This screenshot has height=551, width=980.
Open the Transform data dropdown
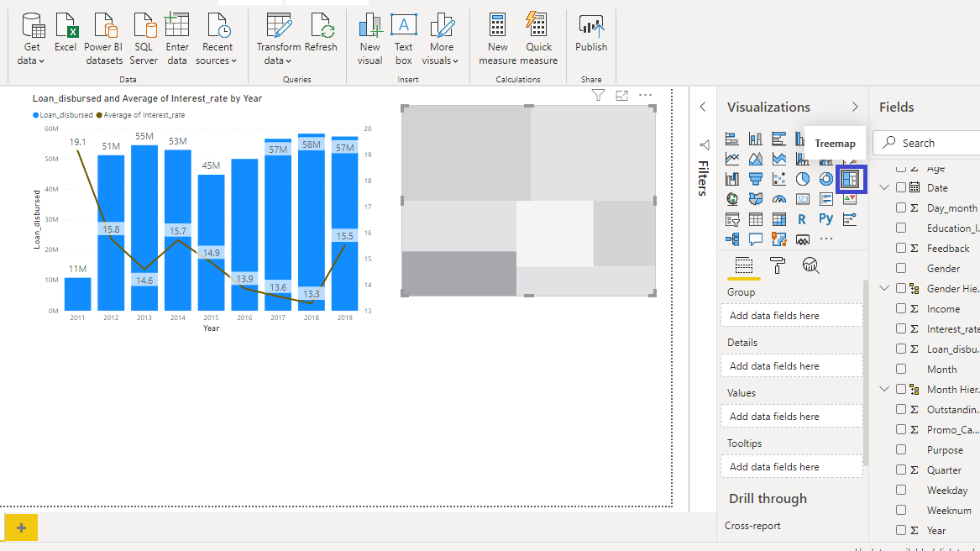click(278, 39)
